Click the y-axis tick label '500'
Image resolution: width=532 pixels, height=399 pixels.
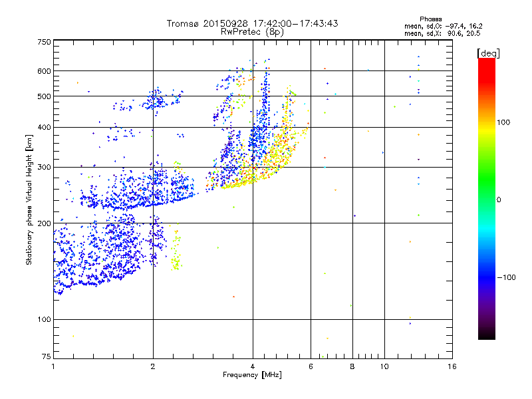(x=44, y=96)
